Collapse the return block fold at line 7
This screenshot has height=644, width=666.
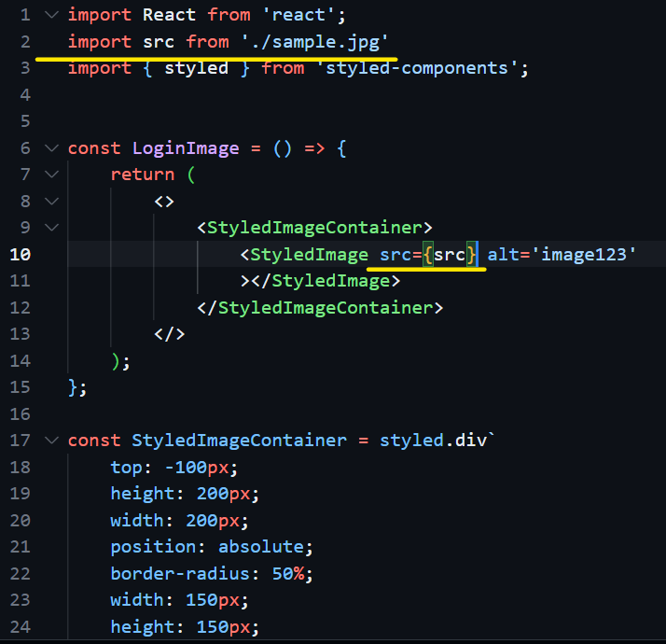[x=51, y=175]
